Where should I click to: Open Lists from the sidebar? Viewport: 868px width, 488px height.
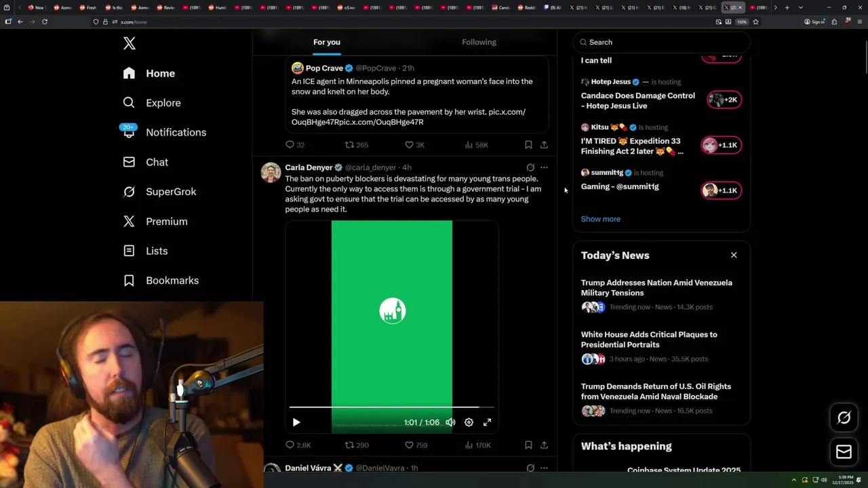tap(146, 251)
